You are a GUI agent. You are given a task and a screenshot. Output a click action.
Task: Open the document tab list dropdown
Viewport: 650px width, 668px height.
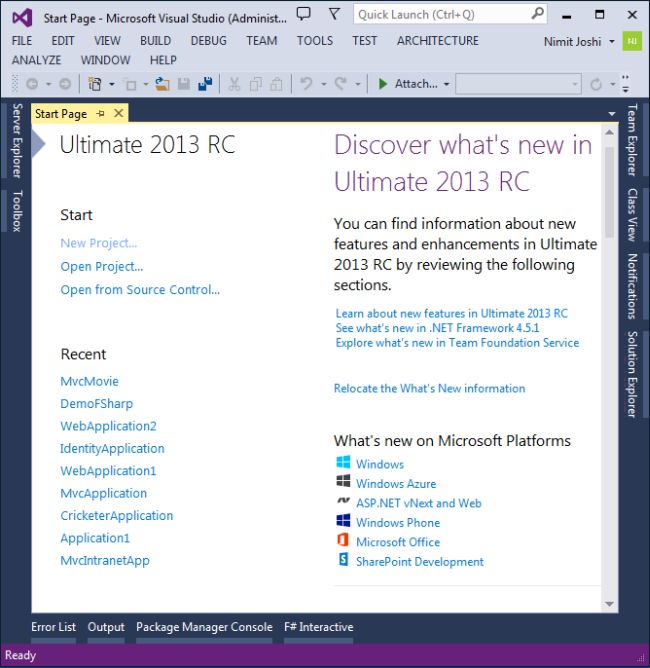[612, 114]
